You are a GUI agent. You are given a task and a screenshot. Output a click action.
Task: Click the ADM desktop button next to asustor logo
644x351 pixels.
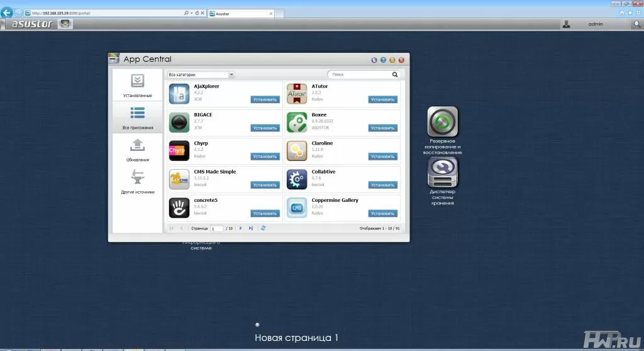tap(65, 24)
